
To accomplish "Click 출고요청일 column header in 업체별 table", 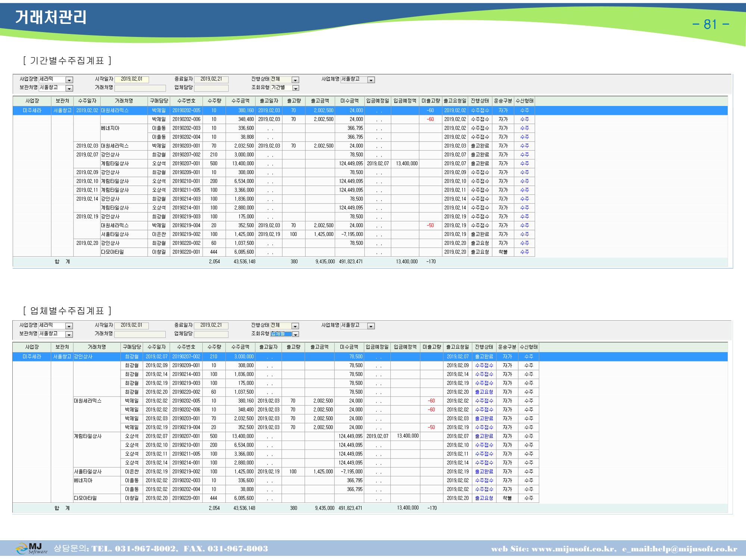I will tap(458, 347).
